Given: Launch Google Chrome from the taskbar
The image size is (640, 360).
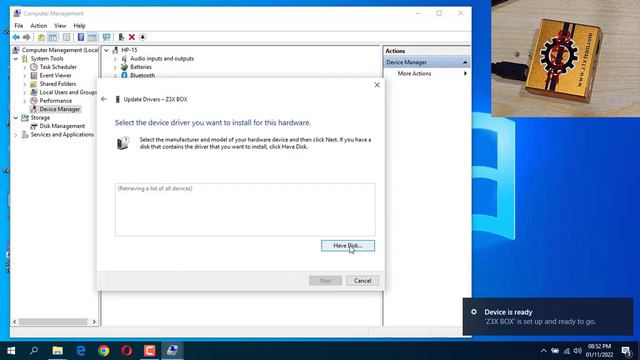Looking at the screenshot, I should (x=104, y=351).
